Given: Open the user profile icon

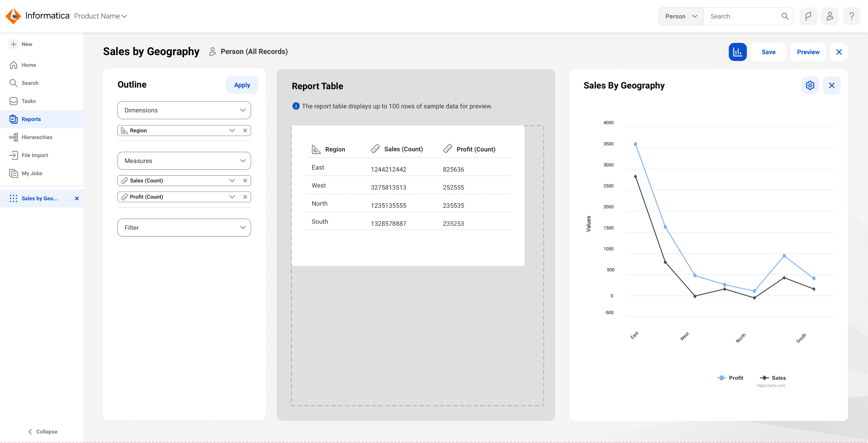Looking at the screenshot, I should click(830, 16).
